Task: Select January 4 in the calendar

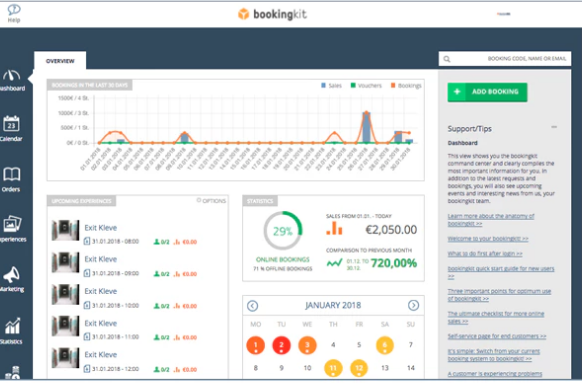Action: tap(333, 345)
